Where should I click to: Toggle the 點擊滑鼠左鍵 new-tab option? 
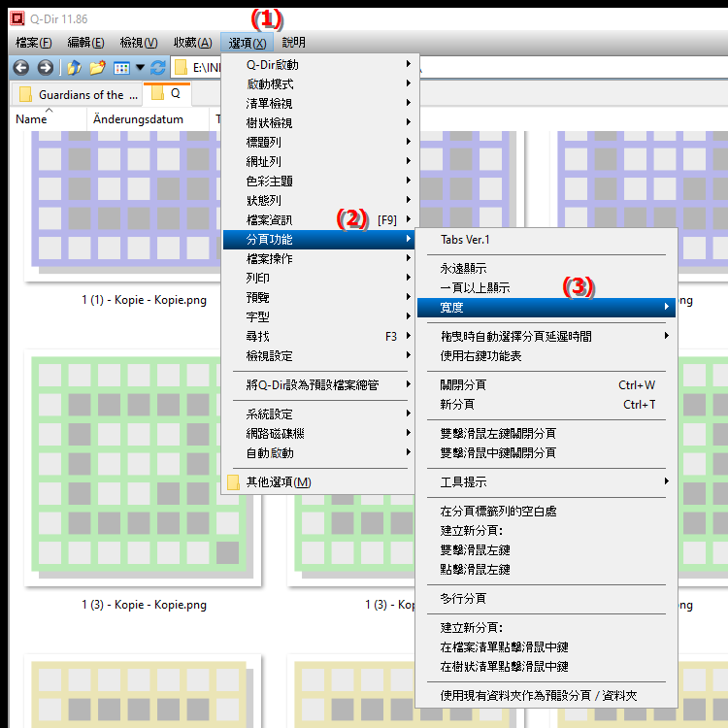pos(546,570)
